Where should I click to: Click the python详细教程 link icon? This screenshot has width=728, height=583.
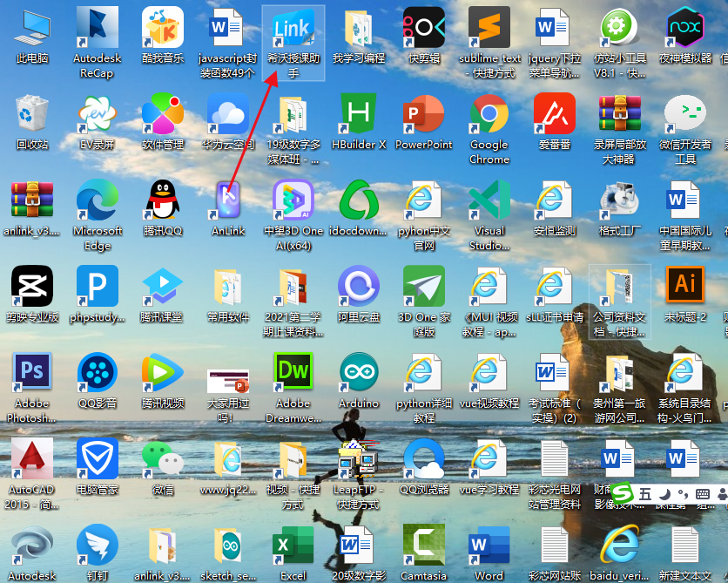[423, 373]
